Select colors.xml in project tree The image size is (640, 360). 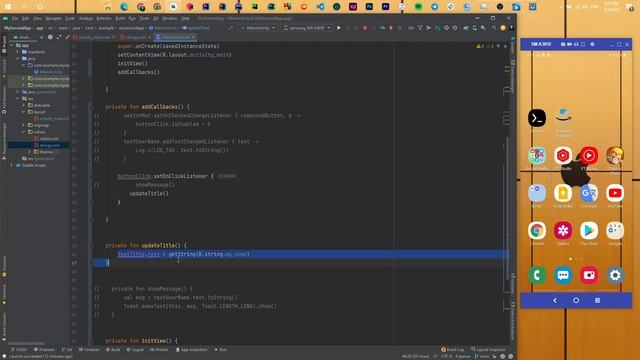point(49,138)
